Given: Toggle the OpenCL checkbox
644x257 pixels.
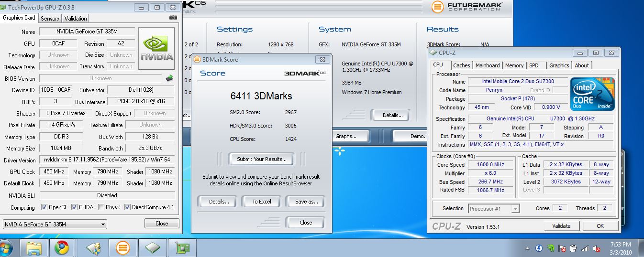Looking at the screenshot, I should tap(44, 207).
